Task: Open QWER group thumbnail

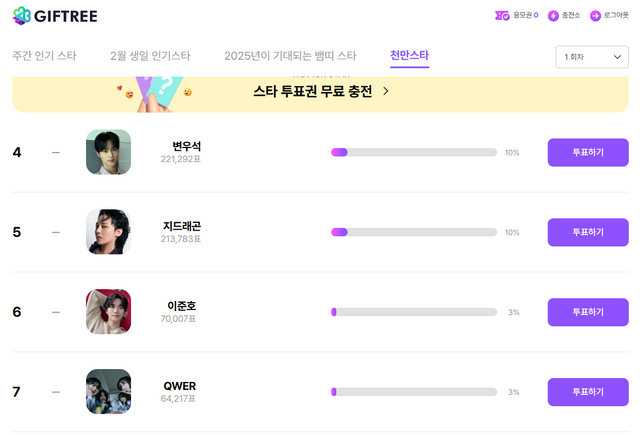Action: [x=108, y=392]
